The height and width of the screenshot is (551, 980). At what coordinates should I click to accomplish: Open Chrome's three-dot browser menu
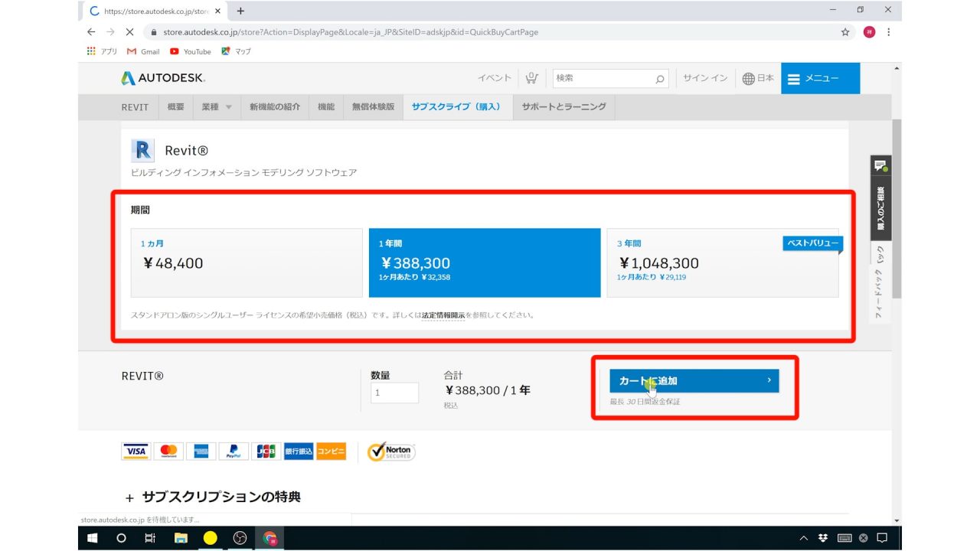(x=887, y=31)
